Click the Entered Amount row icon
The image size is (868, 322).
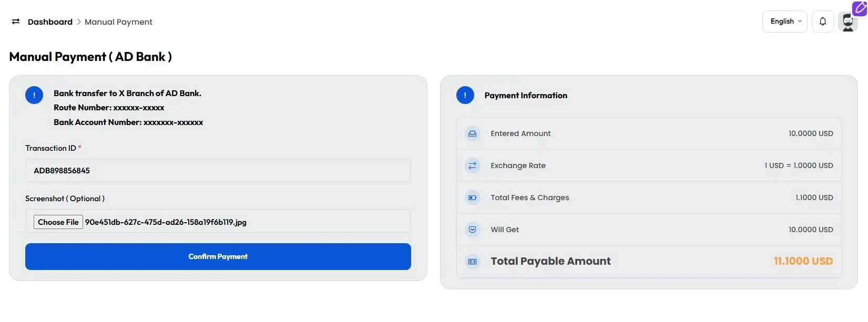(x=473, y=133)
